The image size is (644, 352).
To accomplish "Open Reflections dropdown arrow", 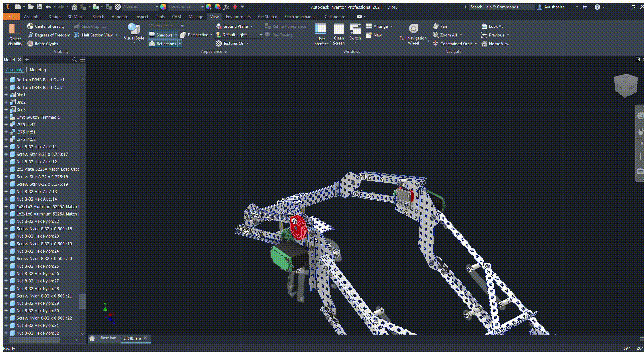I will (x=180, y=44).
